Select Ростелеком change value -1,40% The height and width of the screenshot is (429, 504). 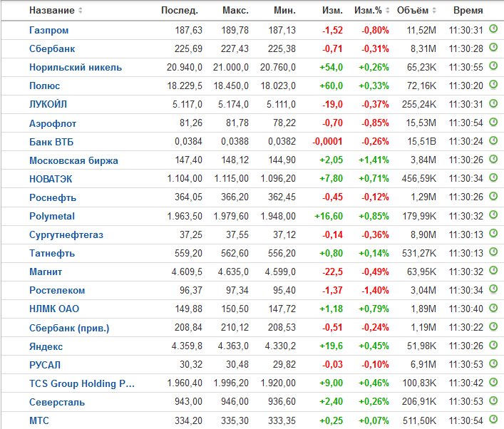pyautogui.click(x=375, y=291)
